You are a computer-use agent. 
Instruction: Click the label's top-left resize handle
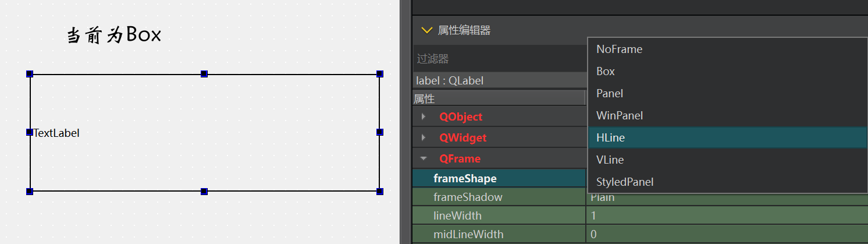[30, 74]
